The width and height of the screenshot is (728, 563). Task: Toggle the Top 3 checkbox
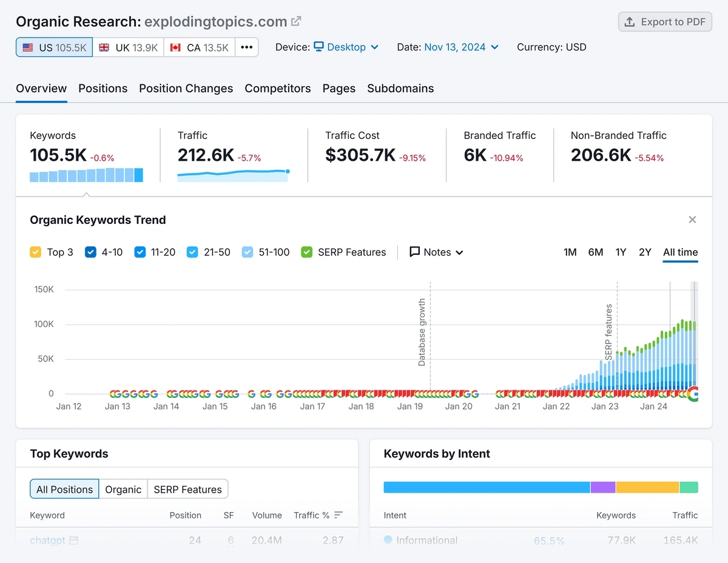(36, 252)
